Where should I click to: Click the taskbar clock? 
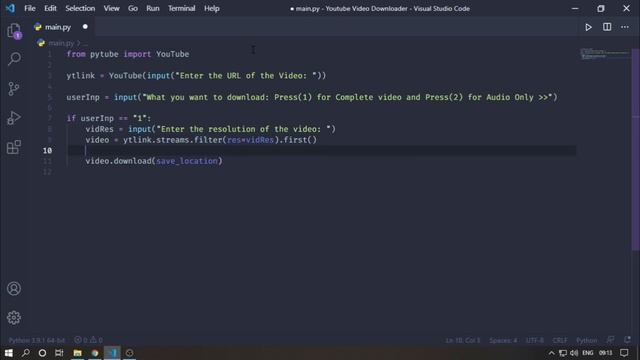click(x=606, y=353)
